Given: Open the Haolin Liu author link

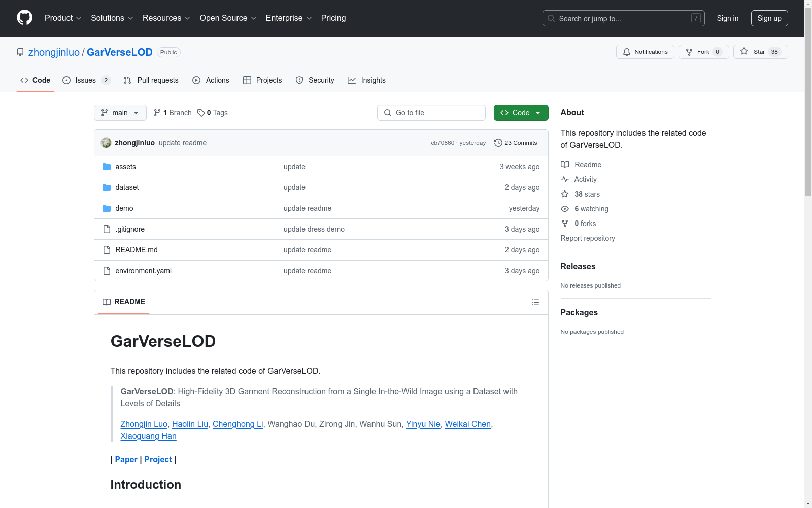Looking at the screenshot, I should coord(190,424).
